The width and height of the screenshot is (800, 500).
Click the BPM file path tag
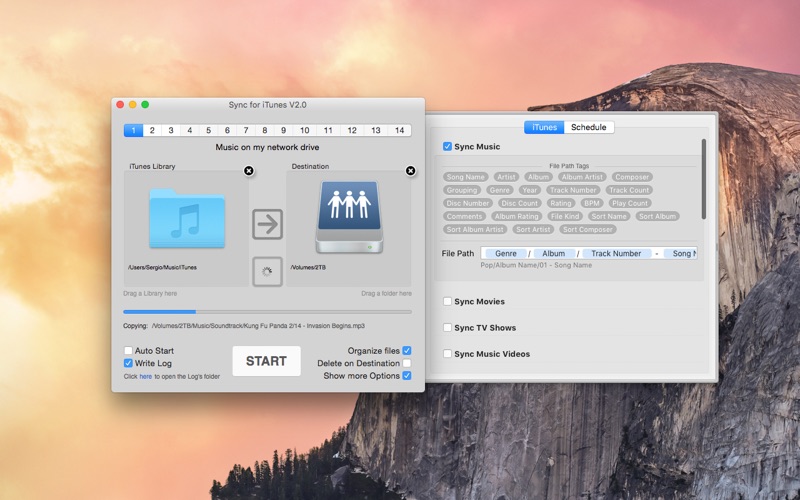592,203
